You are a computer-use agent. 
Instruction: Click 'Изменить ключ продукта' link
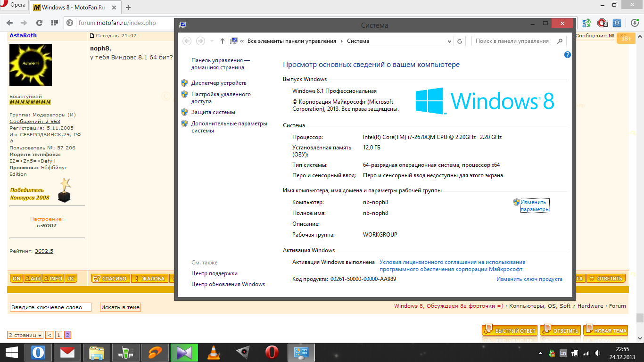tap(529, 279)
